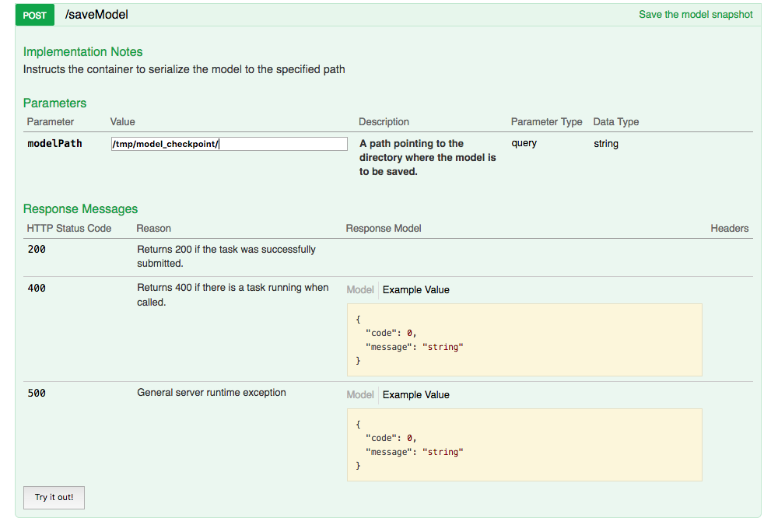Image resolution: width=771 pixels, height=532 pixels.
Task: Focus the modelPath value input field
Action: pos(230,144)
